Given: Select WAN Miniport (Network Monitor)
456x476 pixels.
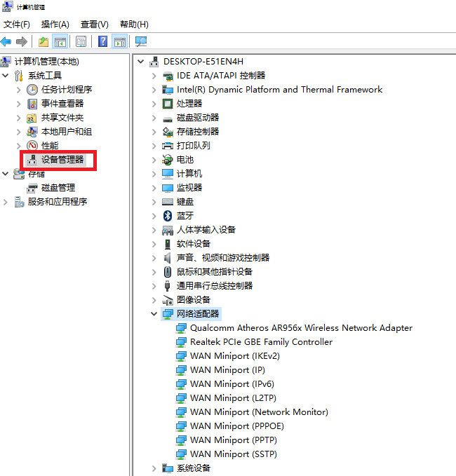Looking at the screenshot, I should [259, 412].
